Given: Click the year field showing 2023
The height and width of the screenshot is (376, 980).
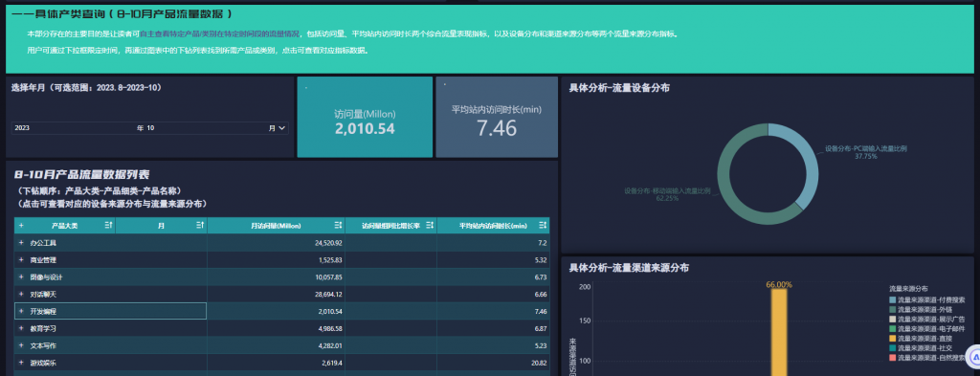Looking at the screenshot, I should coord(74,128).
